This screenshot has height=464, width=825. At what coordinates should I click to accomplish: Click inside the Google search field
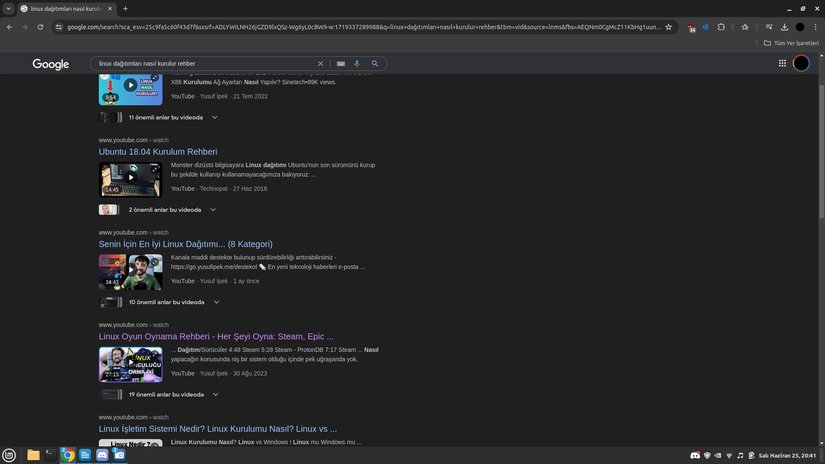click(205, 64)
